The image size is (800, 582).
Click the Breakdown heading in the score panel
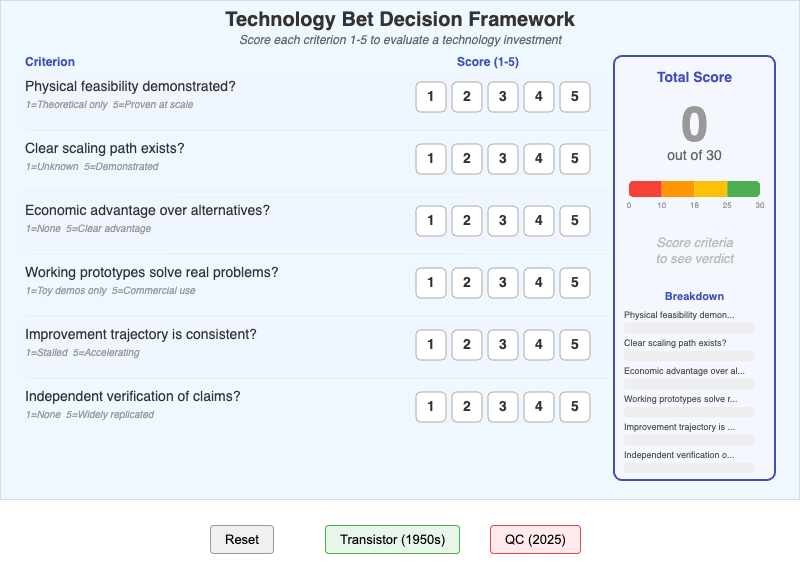[x=694, y=296]
